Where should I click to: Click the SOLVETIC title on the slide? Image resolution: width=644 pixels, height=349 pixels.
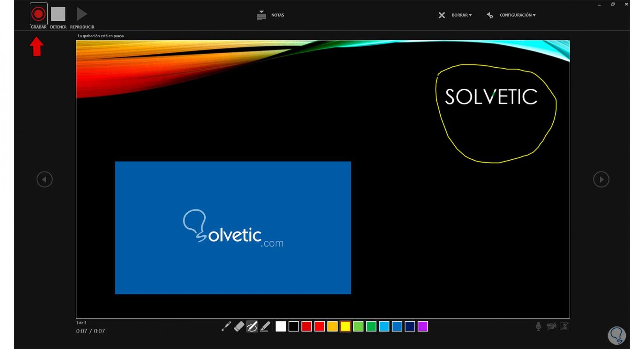491,97
